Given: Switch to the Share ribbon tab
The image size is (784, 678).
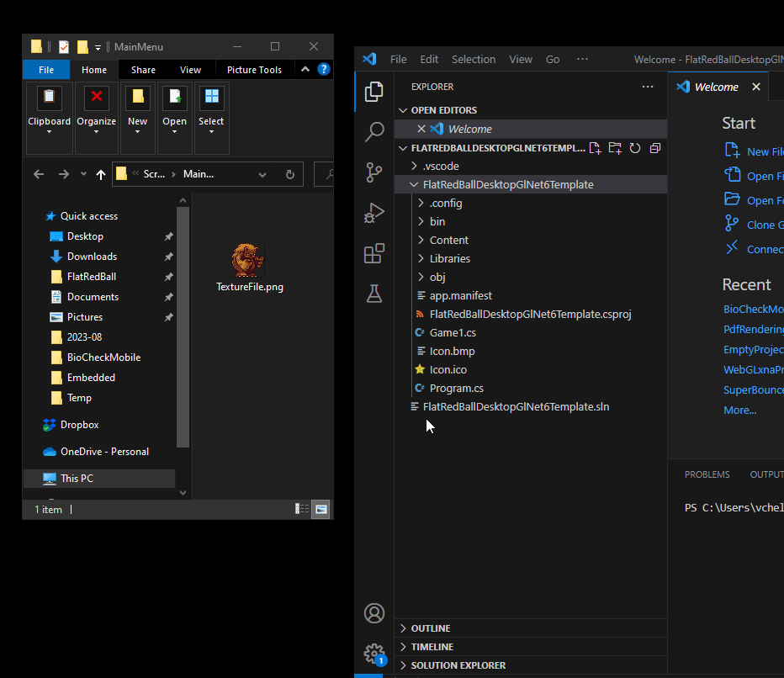Looking at the screenshot, I should click(x=143, y=70).
